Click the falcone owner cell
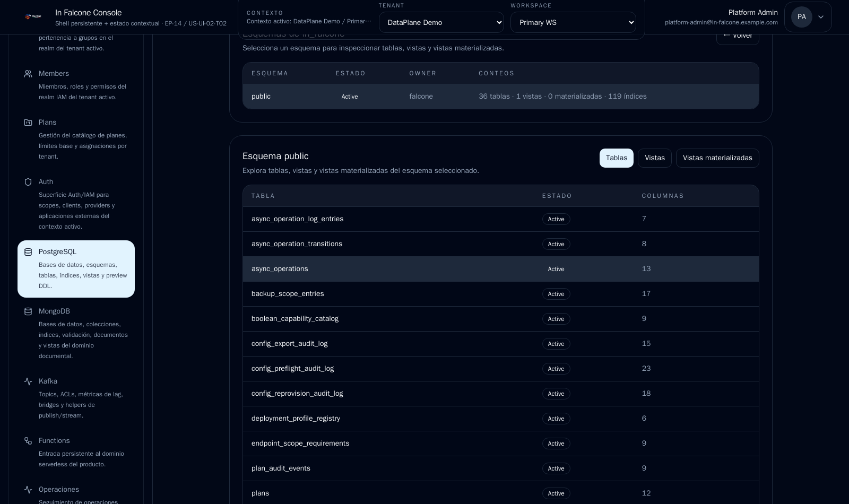 tap(421, 97)
